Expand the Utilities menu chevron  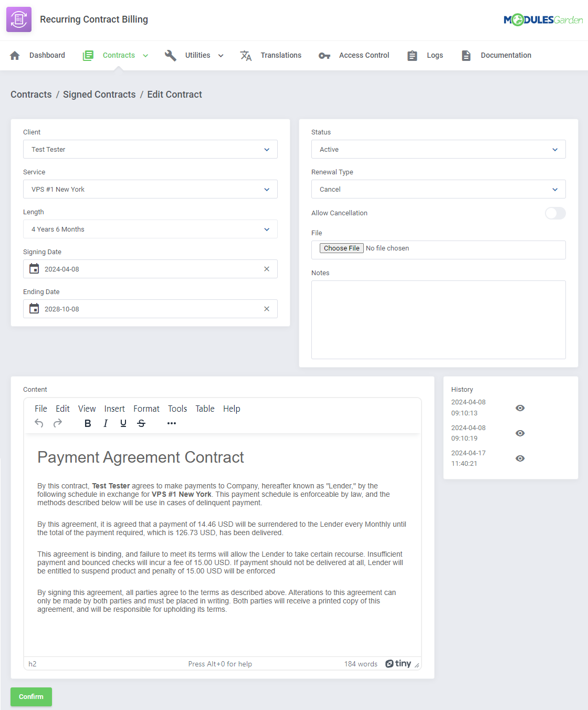pos(221,56)
